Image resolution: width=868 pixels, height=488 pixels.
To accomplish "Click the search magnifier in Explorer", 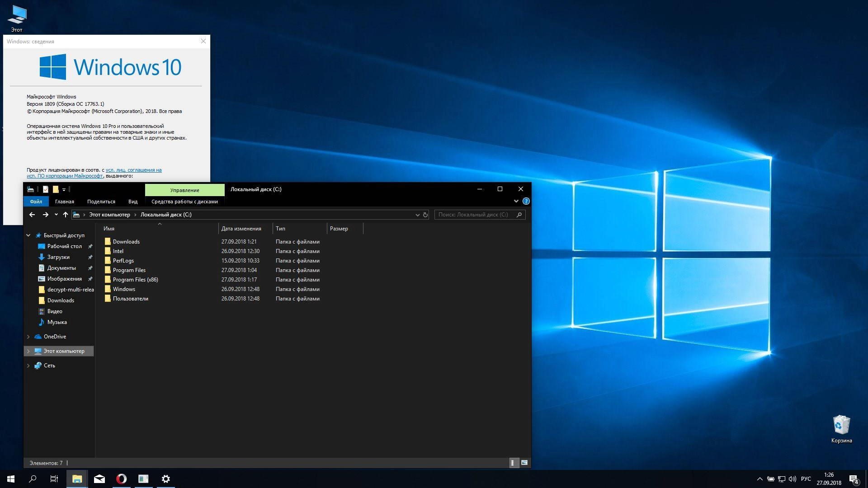I will 519,215.
